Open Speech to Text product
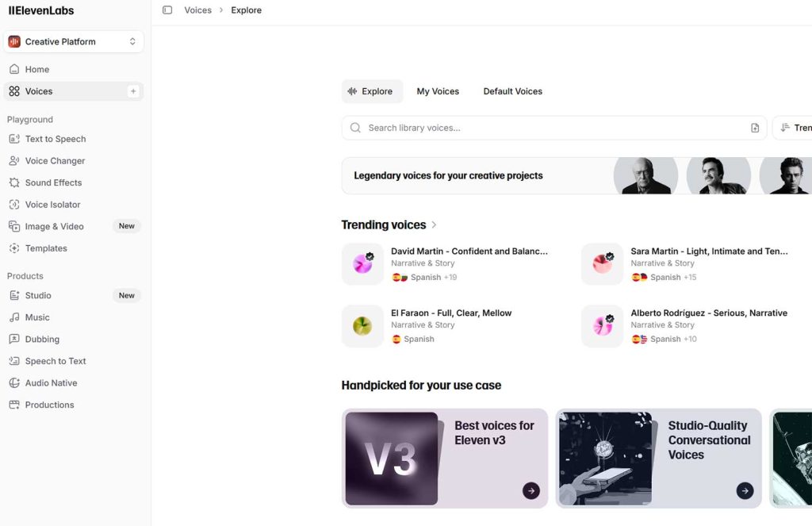 (x=74, y=361)
